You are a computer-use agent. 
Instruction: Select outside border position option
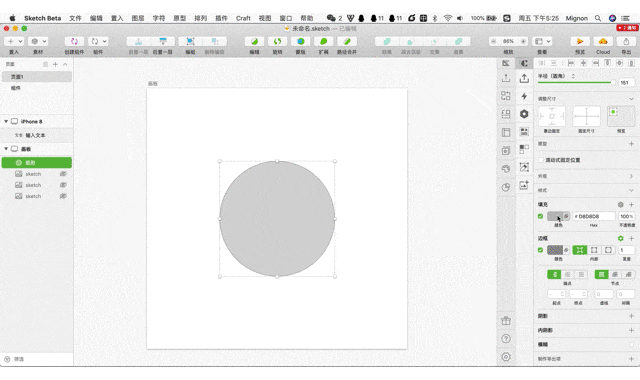(608, 250)
